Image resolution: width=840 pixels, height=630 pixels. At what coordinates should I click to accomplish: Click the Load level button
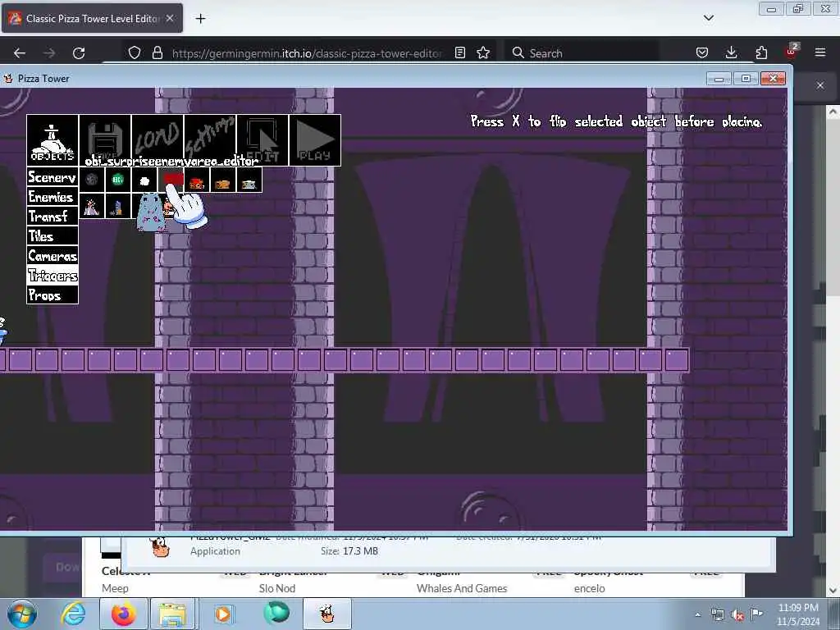(157, 139)
